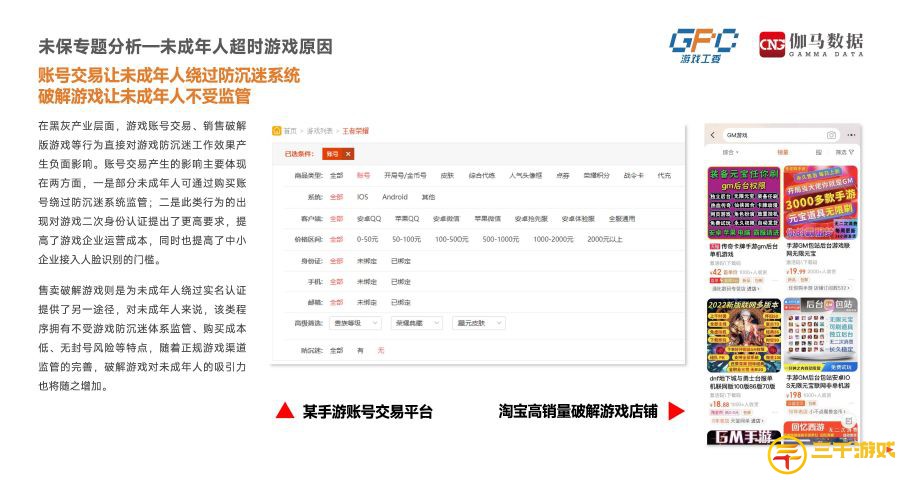Open the 装备元宝任你刷 product thumbnail

[x=744, y=202]
